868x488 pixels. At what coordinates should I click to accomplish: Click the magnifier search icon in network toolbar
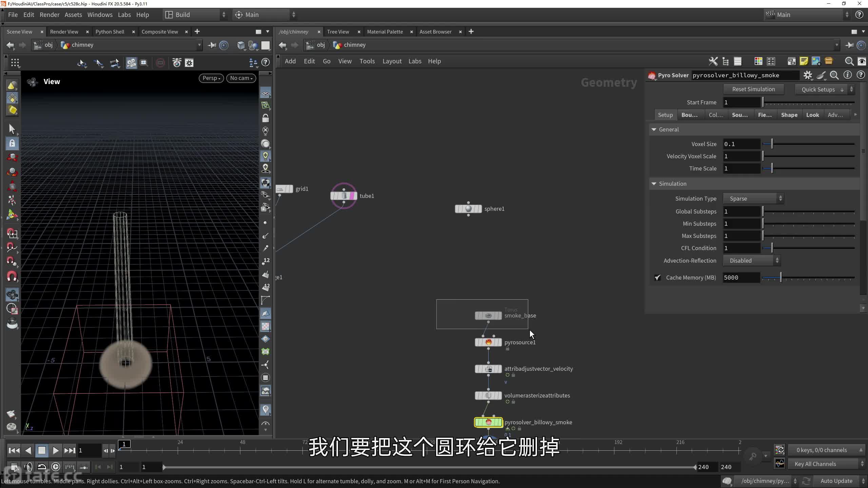point(849,61)
